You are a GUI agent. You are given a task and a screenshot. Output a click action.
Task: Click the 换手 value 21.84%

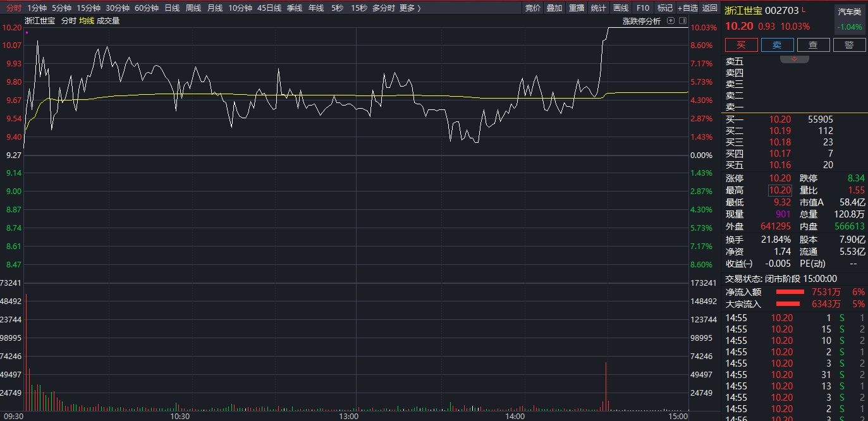(x=777, y=240)
